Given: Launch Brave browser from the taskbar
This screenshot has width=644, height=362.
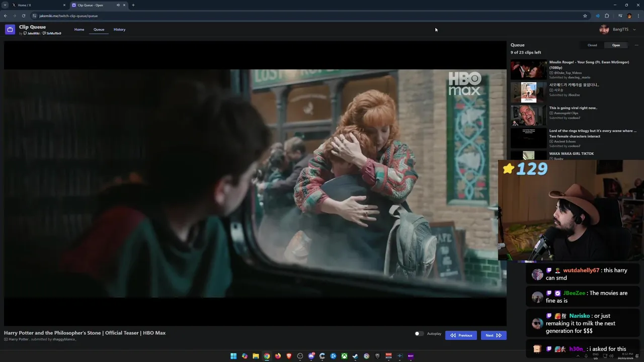Looking at the screenshot, I should [x=289, y=356].
